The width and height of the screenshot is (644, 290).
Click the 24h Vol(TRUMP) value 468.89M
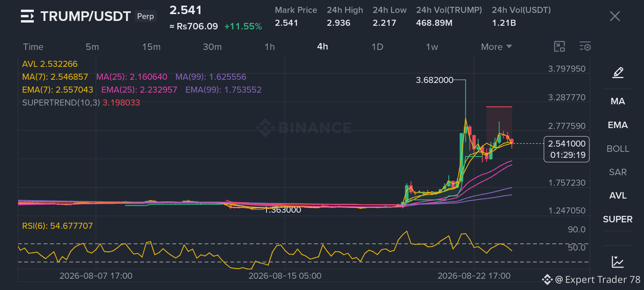click(x=434, y=23)
